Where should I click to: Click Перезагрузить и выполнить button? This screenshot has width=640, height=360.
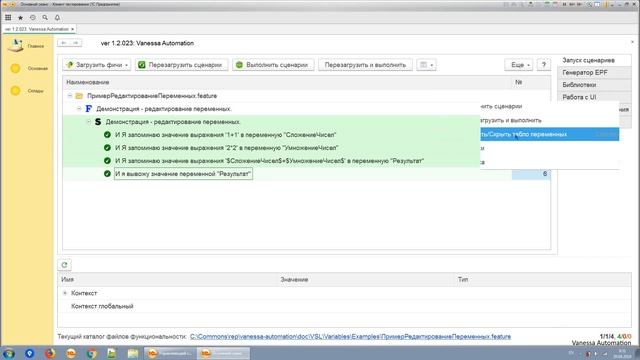[365, 65]
